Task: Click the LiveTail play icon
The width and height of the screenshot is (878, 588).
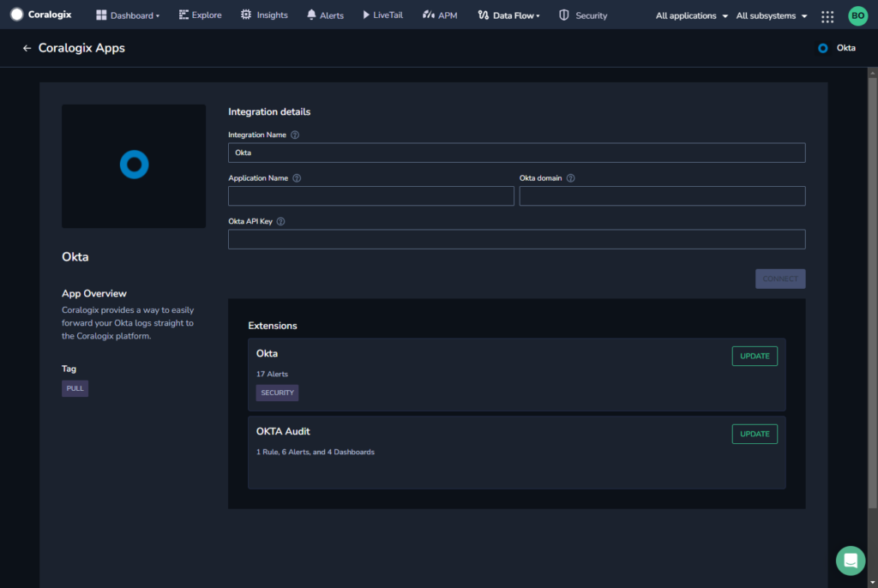Action: (366, 15)
